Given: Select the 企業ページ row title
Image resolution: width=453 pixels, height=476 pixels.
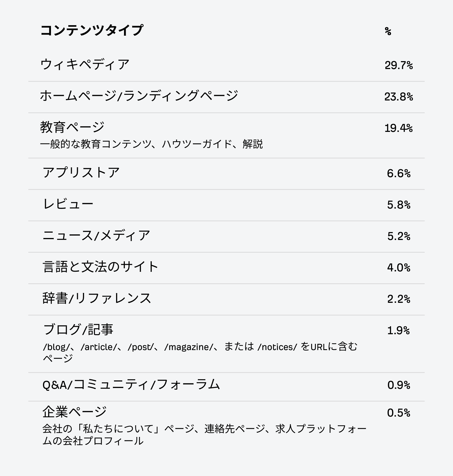Looking at the screenshot, I should click(x=74, y=412).
